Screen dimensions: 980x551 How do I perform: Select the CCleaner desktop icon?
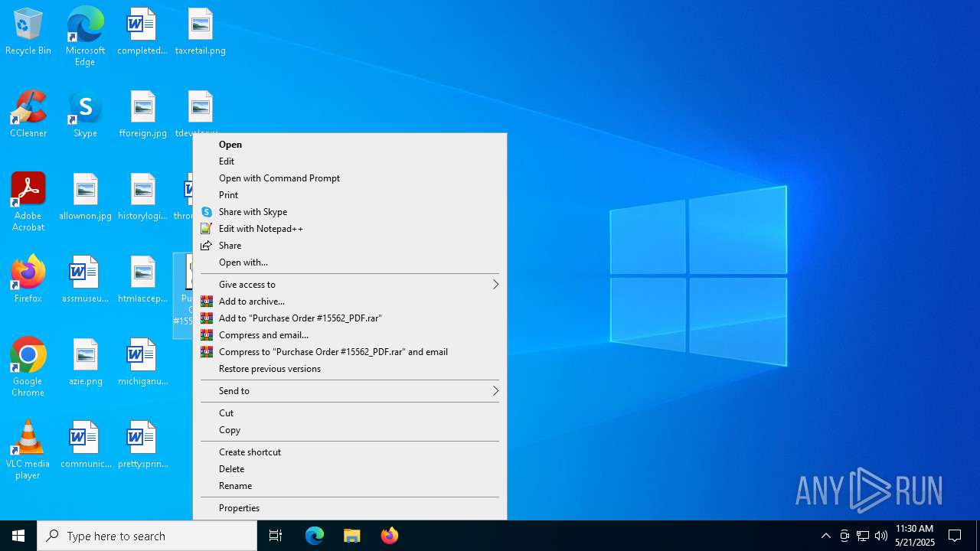tap(28, 115)
